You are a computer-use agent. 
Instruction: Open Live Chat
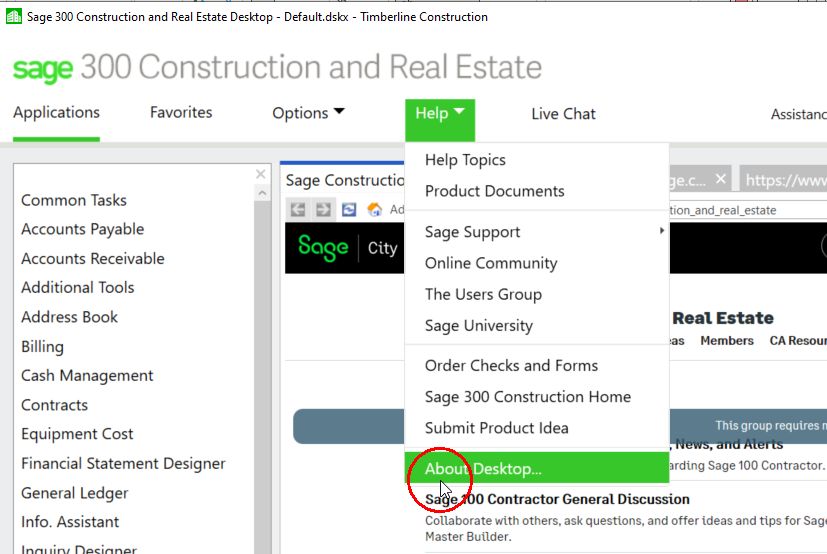[x=563, y=113]
